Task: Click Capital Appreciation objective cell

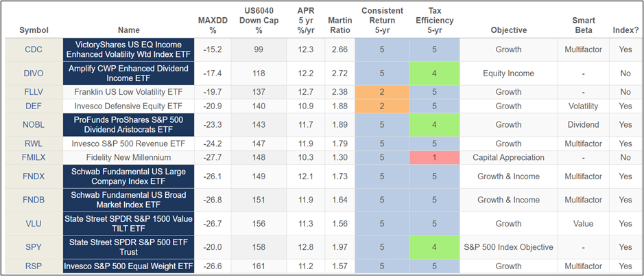Action: pos(508,157)
